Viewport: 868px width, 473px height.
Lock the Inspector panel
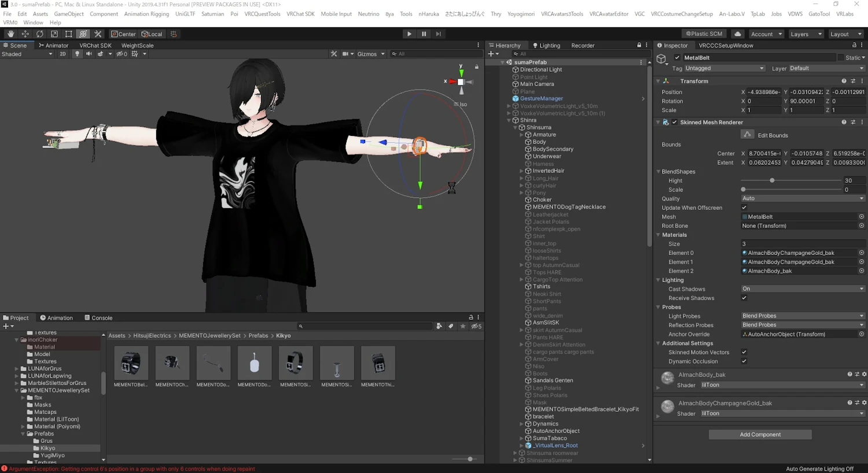point(854,45)
